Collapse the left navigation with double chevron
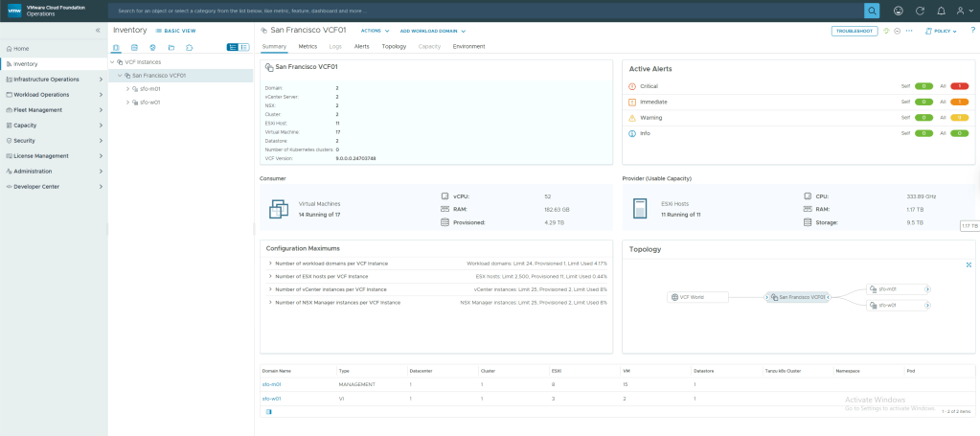The height and width of the screenshot is (436, 980). tap(98, 31)
